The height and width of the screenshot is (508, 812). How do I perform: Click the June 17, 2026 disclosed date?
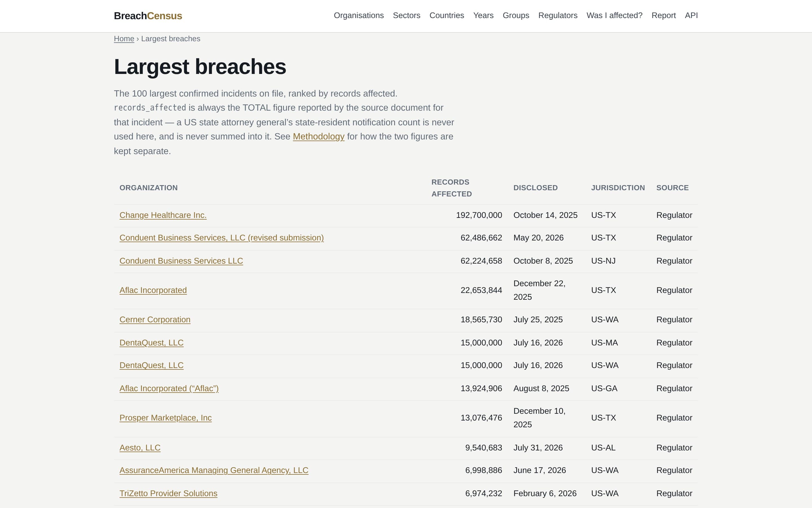tap(540, 470)
